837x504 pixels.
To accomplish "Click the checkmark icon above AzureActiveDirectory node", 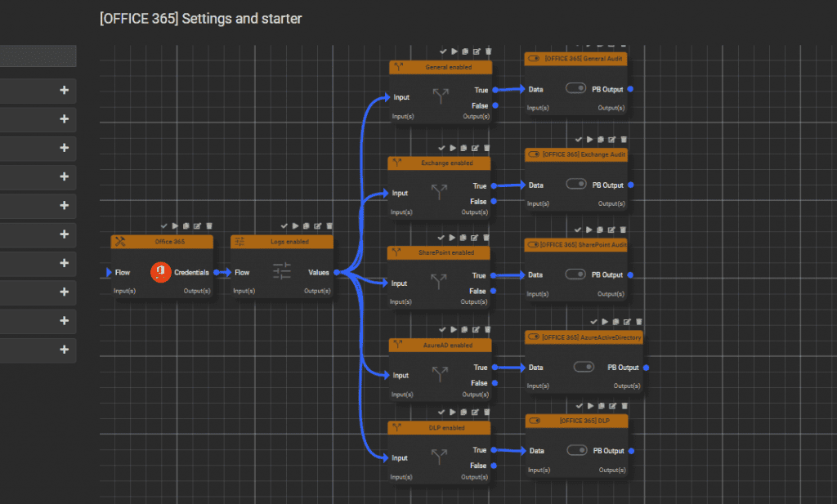I will (x=593, y=322).
